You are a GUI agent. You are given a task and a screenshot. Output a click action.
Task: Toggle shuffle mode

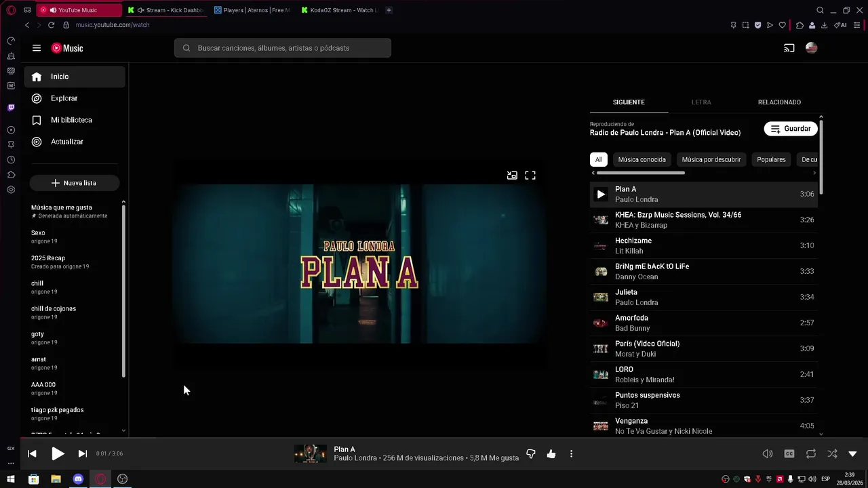(832, 454)
